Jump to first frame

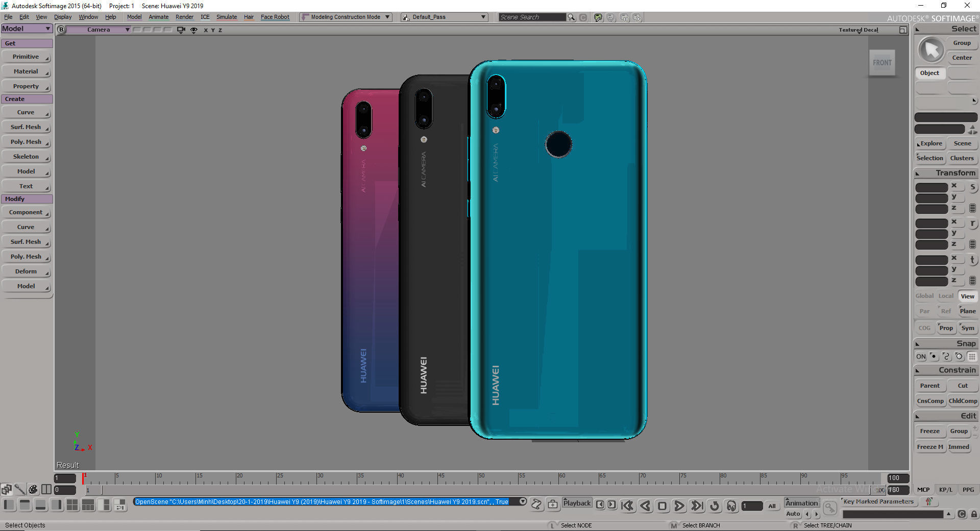(628, 505)
